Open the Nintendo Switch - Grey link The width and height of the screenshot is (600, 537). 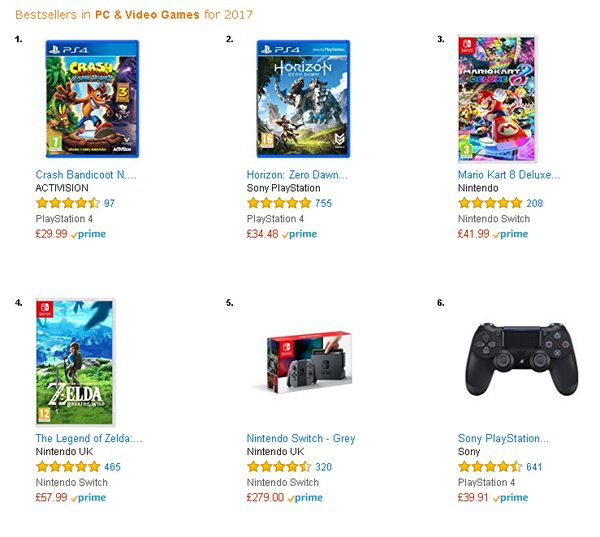click(301, 438)
